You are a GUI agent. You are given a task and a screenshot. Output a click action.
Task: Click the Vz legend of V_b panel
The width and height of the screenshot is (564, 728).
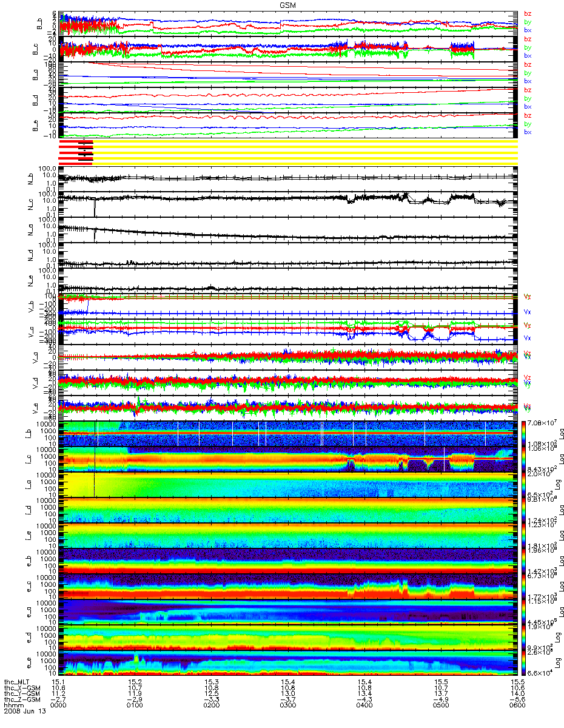click(528, 297)
